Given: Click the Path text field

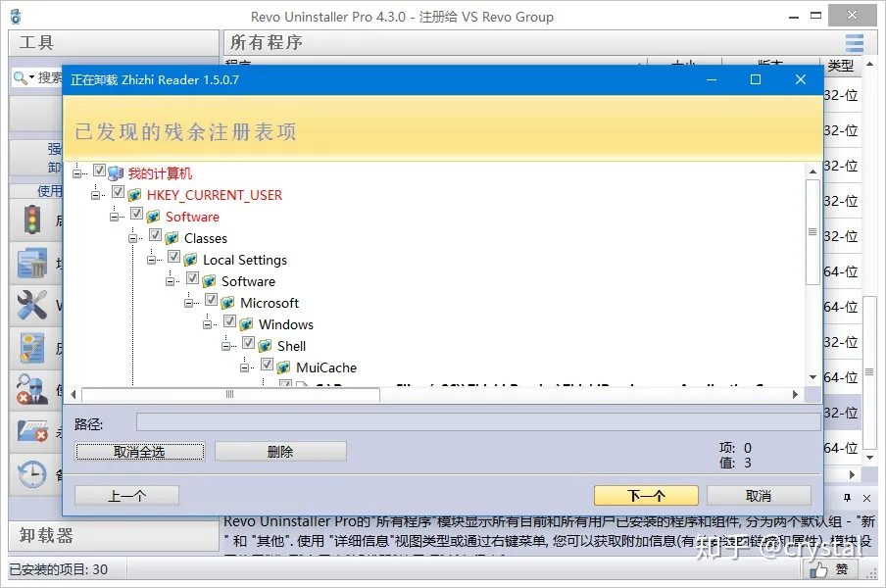Looking at the screenshot, I should click(477, 422).
